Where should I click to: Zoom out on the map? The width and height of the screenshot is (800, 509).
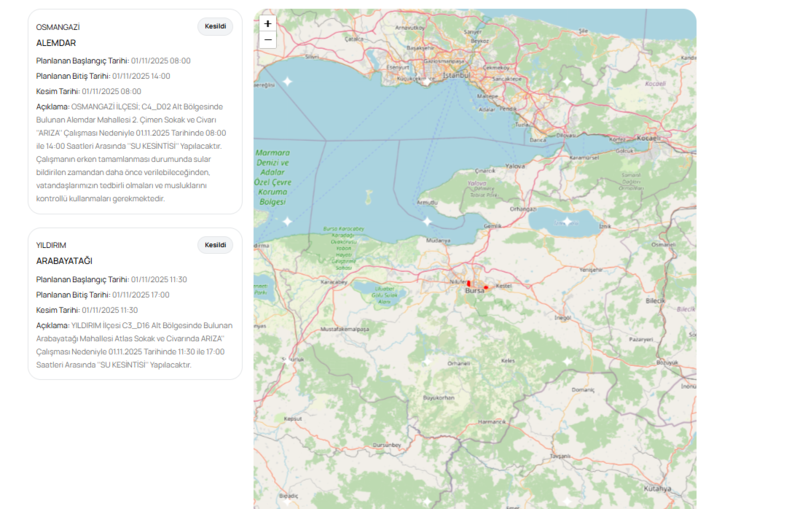[x=268, y=40]
